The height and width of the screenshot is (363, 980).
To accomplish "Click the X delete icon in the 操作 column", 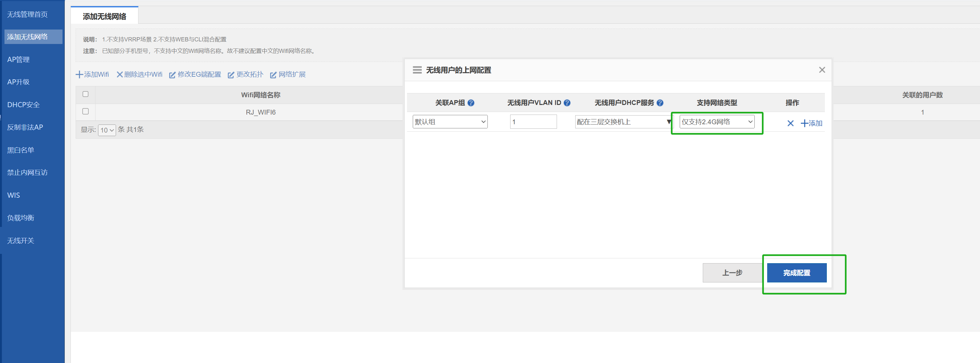I will pos(790,123).
